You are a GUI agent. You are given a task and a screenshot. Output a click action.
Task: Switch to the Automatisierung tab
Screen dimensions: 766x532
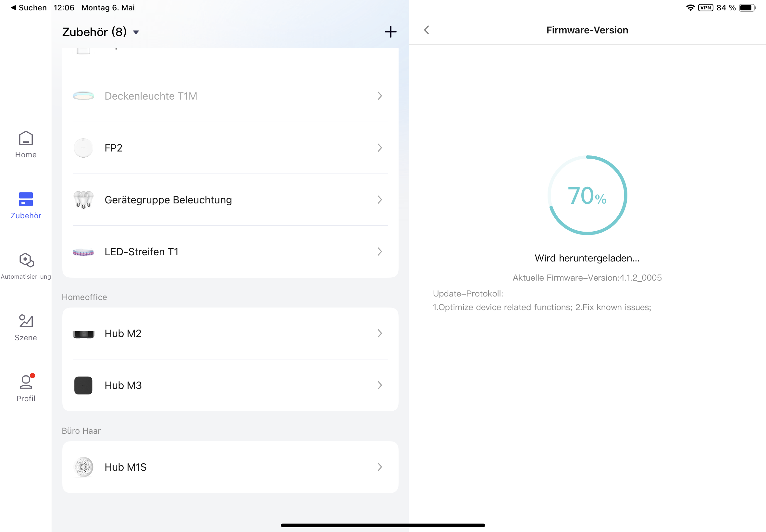26,266
